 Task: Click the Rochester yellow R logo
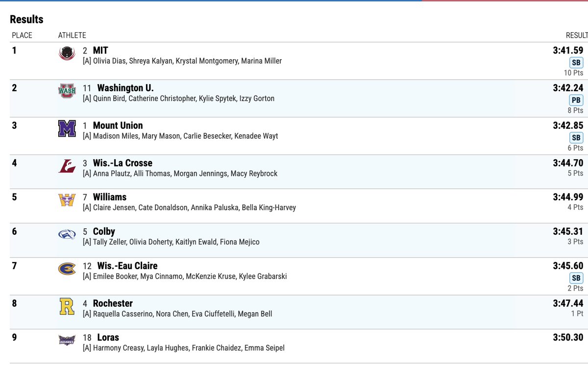(x=66, y=307)
